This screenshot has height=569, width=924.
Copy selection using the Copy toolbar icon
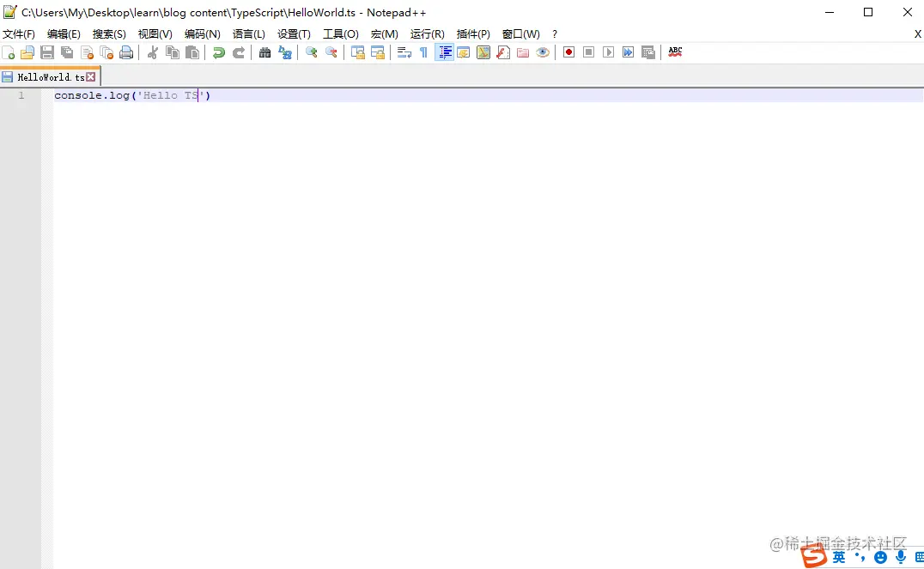172,52
